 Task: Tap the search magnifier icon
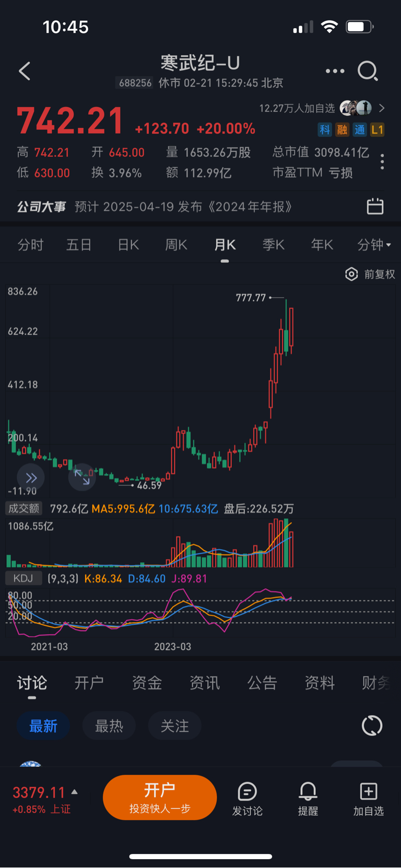pos(368,71)
